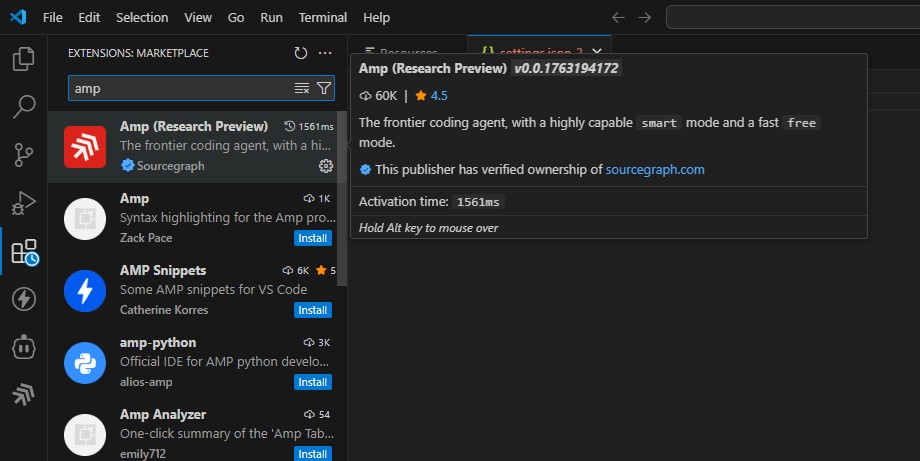Open the View menu
Viewport: 920px width, 461px height.
tap(198, 18)
